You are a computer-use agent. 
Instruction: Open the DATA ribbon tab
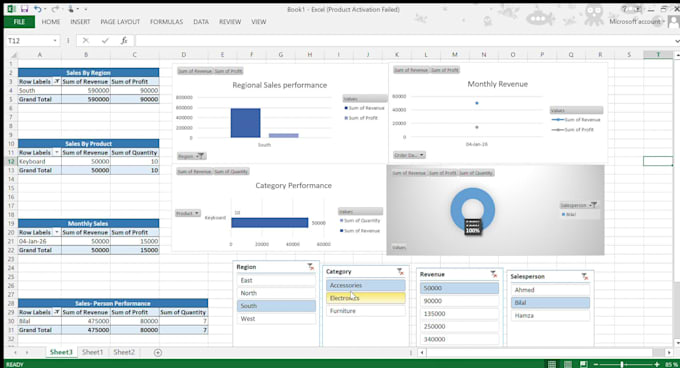pyautogui.click(x=201, y=22)
